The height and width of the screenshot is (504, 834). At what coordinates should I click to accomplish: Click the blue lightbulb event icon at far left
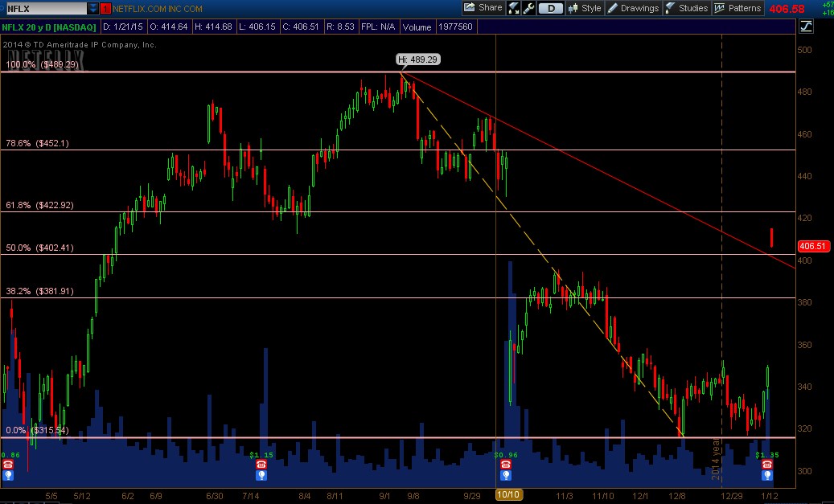pyautogui.click(x=7, y=475)
